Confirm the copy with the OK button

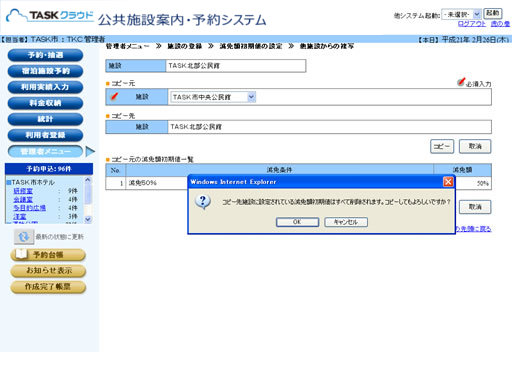[297, 222]
